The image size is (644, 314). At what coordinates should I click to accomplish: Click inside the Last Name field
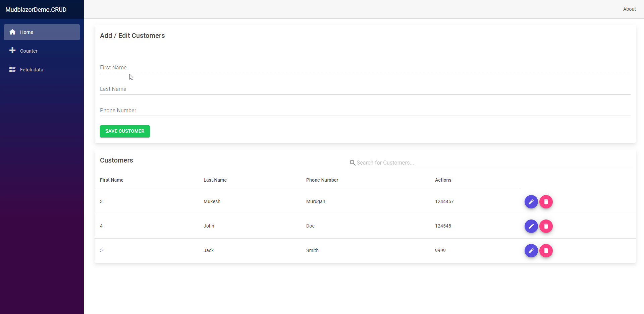(x=235, y=90)
